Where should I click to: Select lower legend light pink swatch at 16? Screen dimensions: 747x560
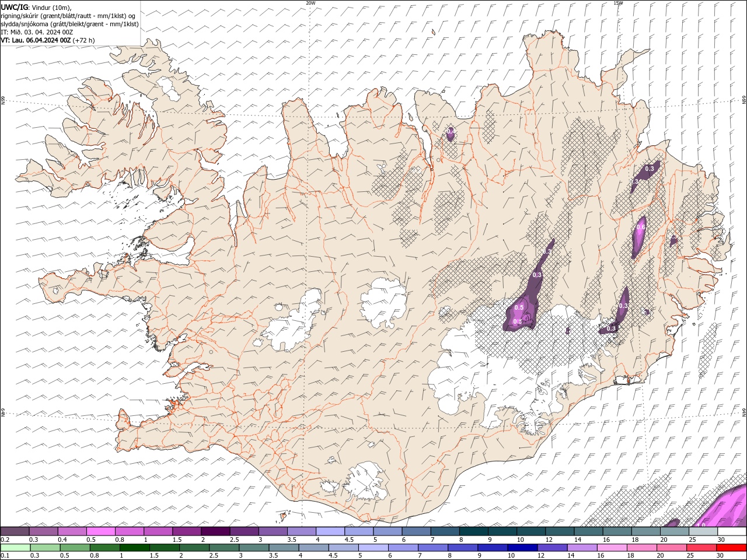[x=612, y=548]
